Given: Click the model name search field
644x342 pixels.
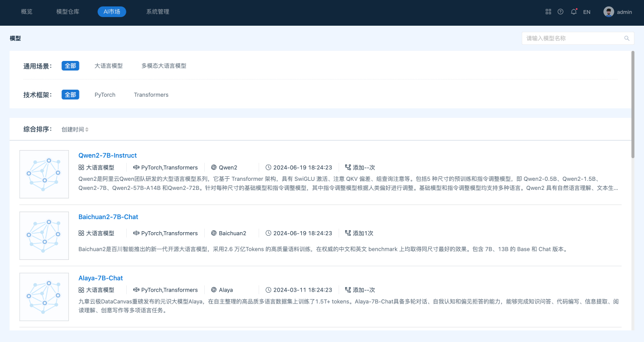Looking at the screenshot, I should 573,38.
